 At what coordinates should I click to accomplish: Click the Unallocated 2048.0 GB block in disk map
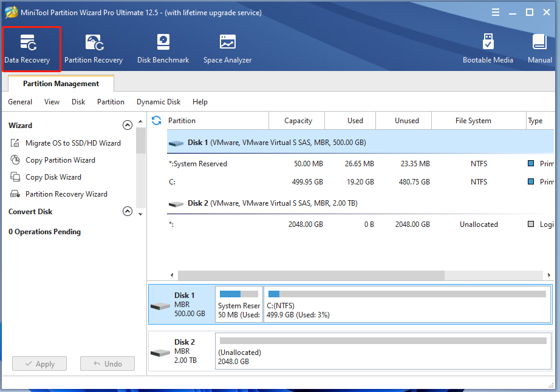[383, 351]
